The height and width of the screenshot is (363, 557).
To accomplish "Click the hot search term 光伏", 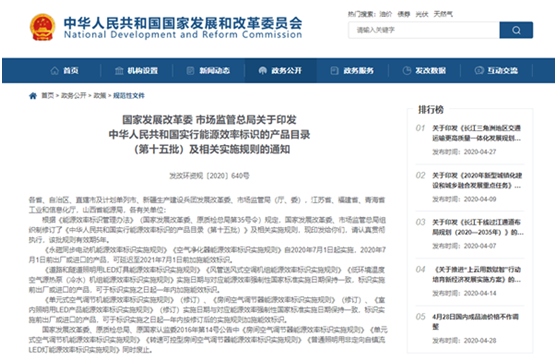I will (422, 14).
